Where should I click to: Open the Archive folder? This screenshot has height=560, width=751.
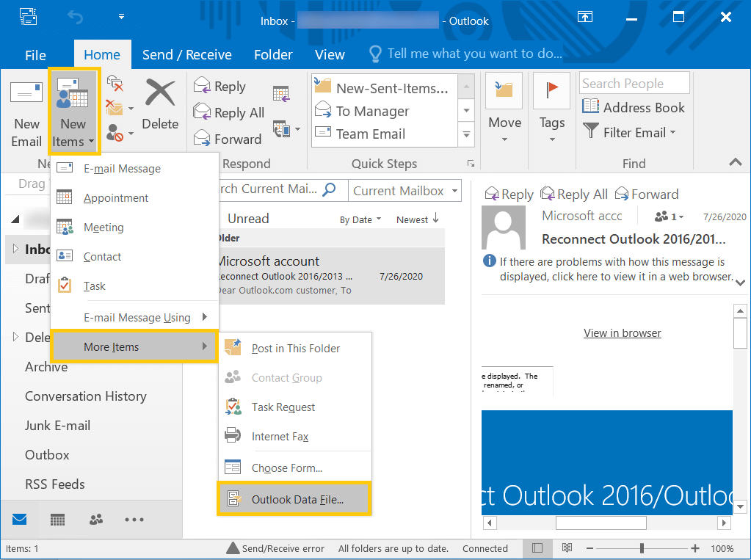[46, 366]
